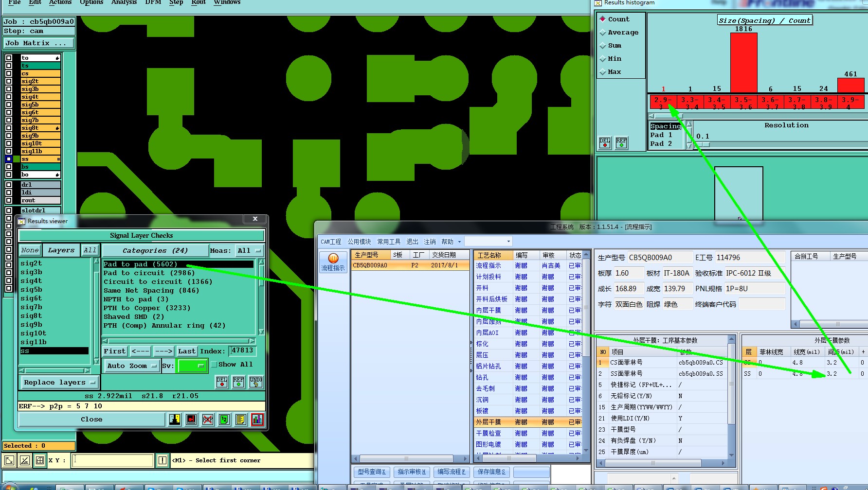Open the Auto Zoom dropdown
This screenshot has width=868, height=490.
[x=131, y=366]
